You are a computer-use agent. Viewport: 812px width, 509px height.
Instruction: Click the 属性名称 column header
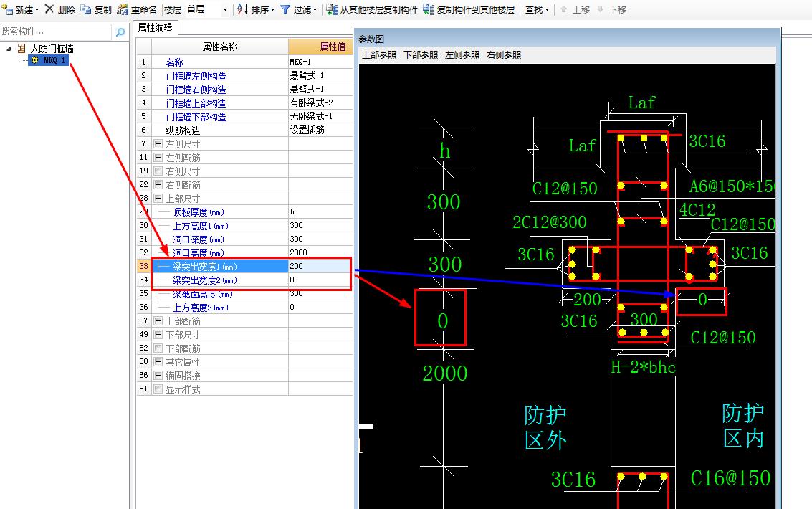(219, 47)
